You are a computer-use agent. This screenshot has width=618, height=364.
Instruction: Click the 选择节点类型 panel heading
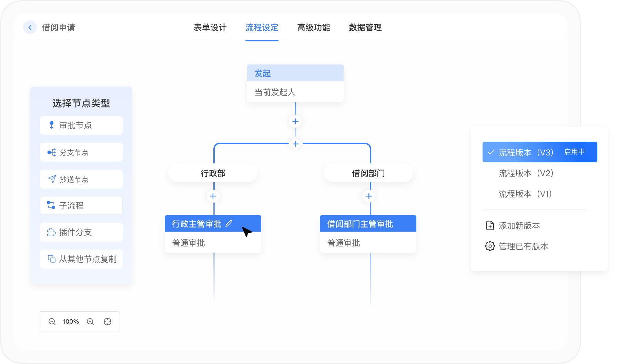coord(81,103)
